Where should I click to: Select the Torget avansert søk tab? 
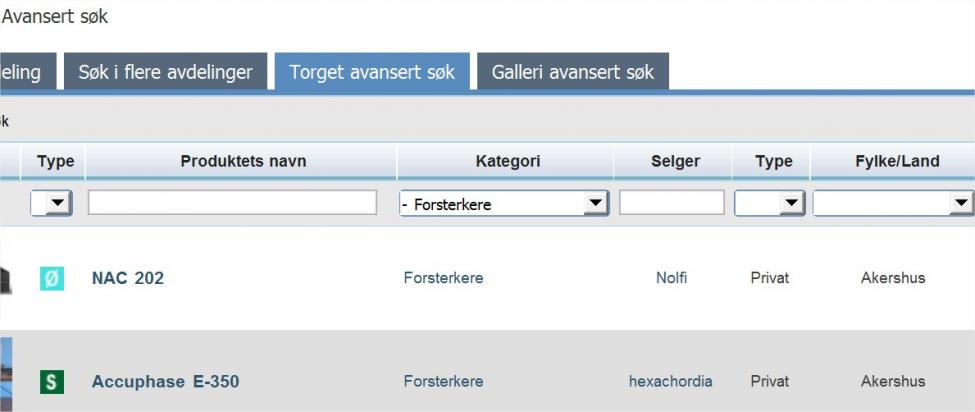tap(372, 72)
